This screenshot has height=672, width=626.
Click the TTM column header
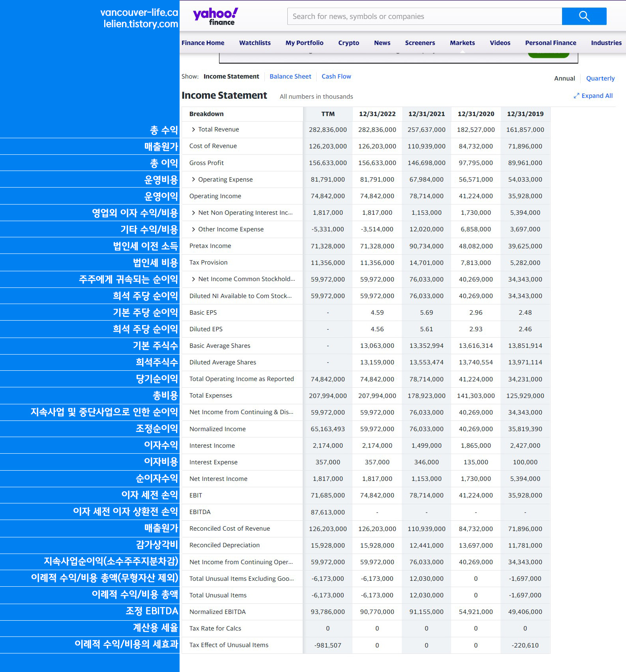pos(328,114)
